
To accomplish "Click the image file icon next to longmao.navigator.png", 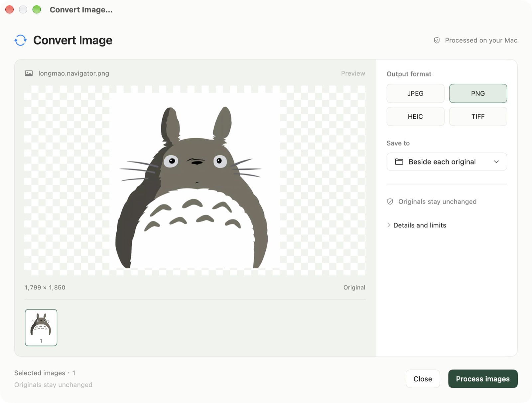I will (29, 73).
